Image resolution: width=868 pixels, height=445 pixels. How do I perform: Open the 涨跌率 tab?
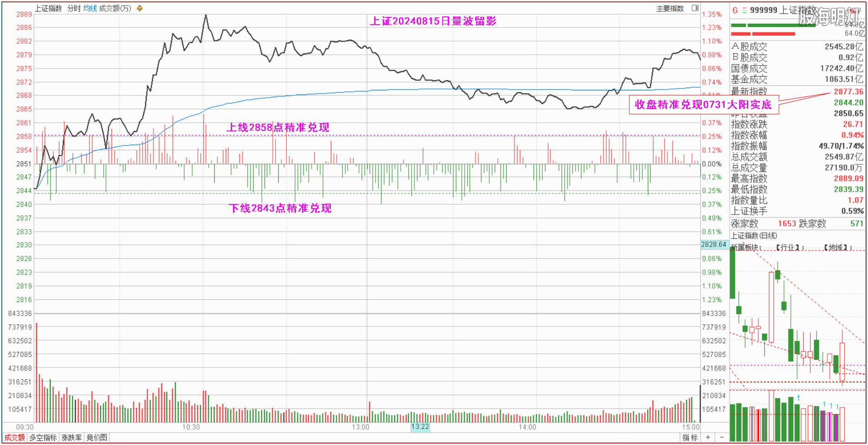point(72,437)
